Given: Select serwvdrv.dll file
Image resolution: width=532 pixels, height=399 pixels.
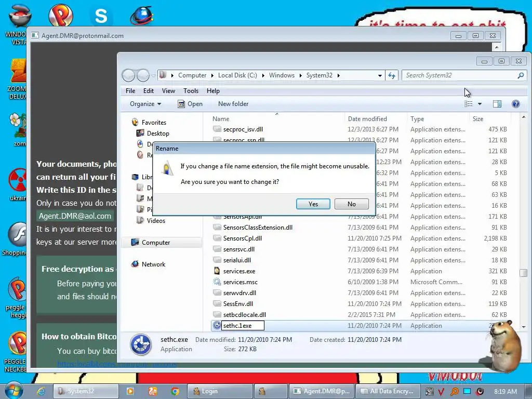Looking at the screenshot, I should pyautogui.click(x=240, y=293).
